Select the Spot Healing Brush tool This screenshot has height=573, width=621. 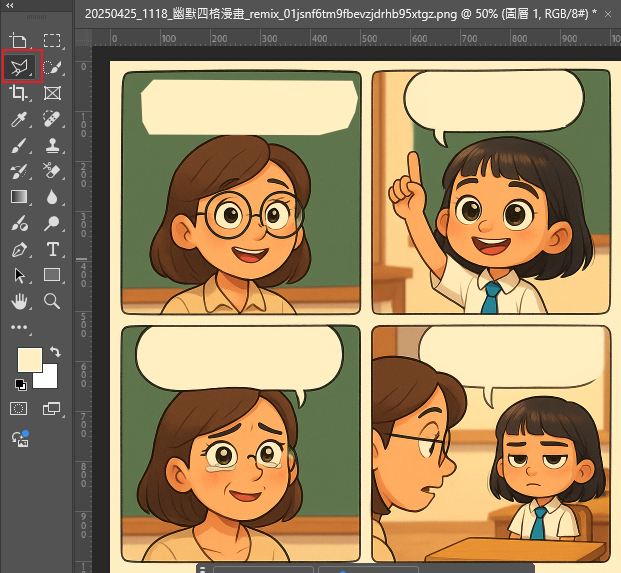point(52,119)
